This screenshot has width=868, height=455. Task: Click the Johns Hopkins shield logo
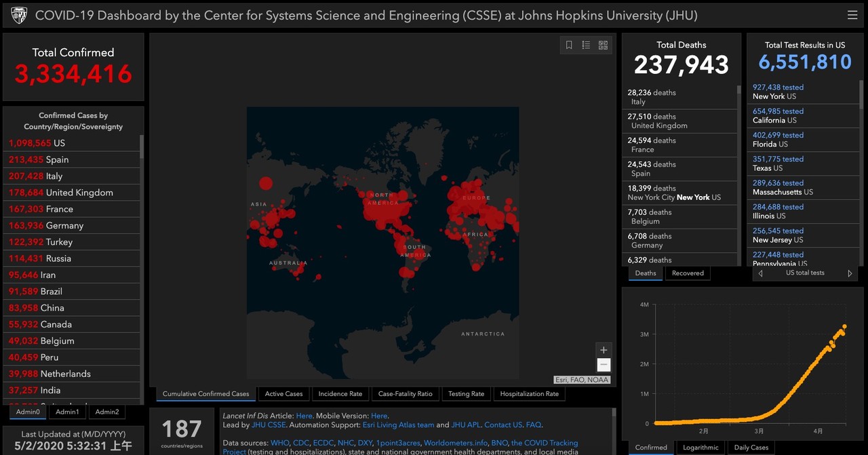19,15
